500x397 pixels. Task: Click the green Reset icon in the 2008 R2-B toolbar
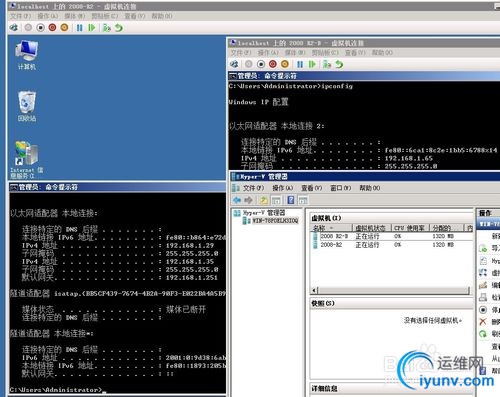coord(312,64)
